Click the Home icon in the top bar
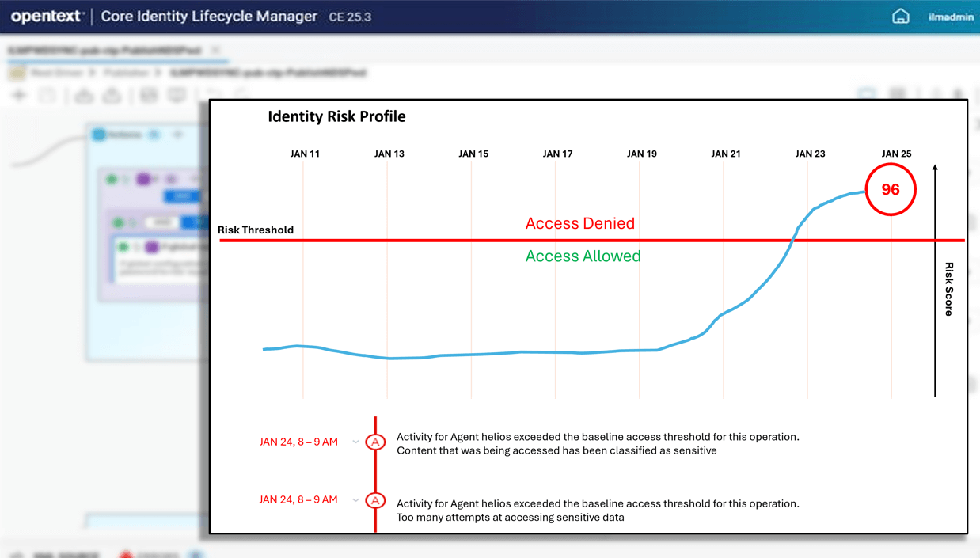The height and width of the screenshot is (558, 980). [900, 16]
